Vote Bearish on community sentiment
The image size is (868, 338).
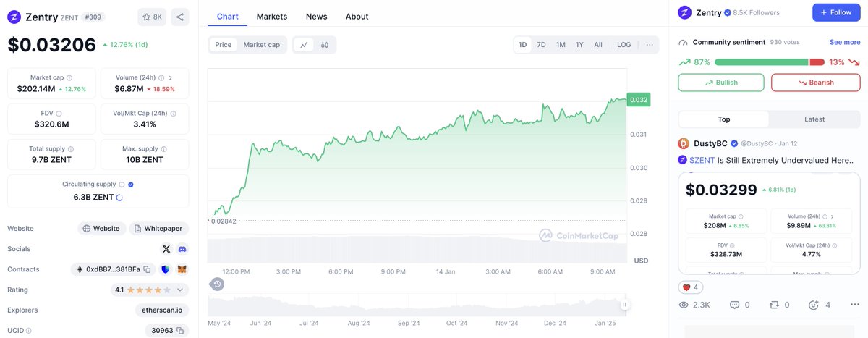[x=816, y=83]
